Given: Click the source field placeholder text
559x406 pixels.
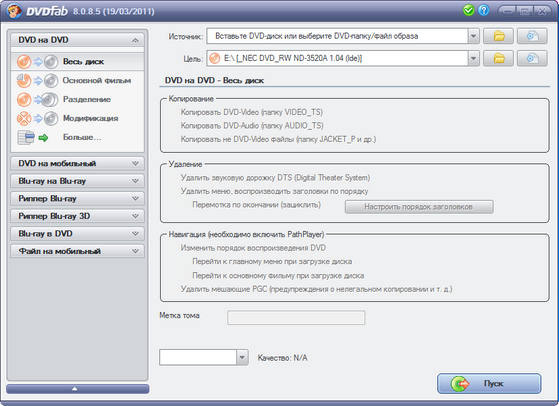Looking at the screenshot, I should 317,36.
